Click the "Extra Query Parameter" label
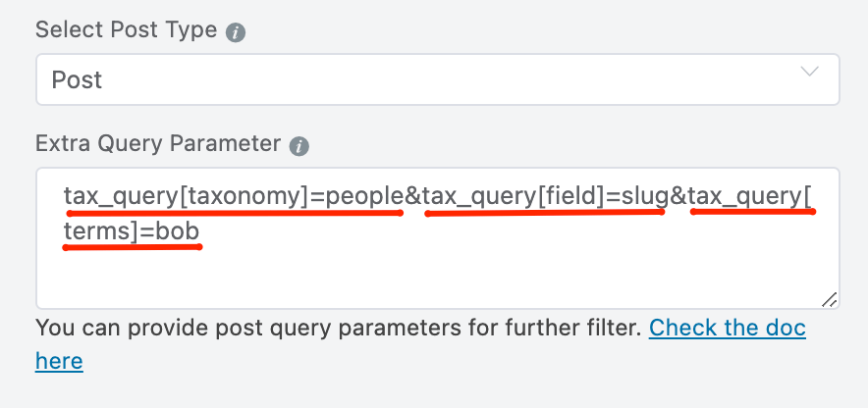The height and width of the screenshot is (408, 868). click(x=158, y=144)
